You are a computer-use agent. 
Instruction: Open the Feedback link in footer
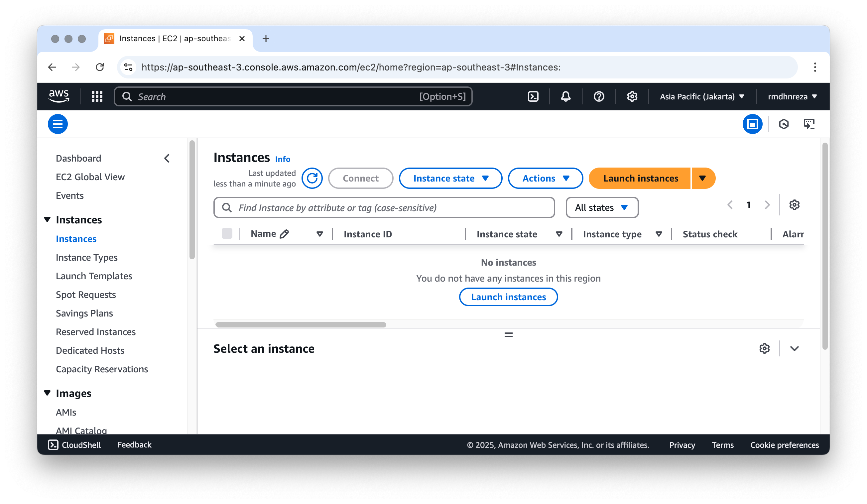coord(134,445)
